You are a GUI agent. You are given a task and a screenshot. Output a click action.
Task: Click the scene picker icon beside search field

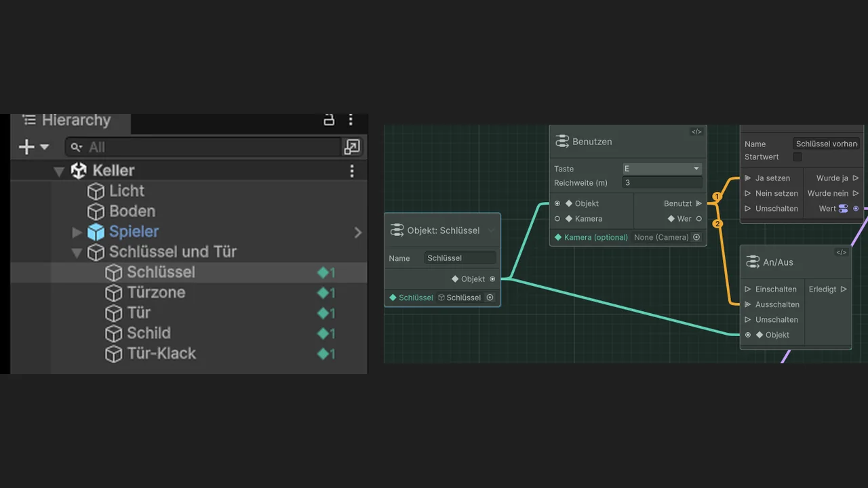coord(352,147)
